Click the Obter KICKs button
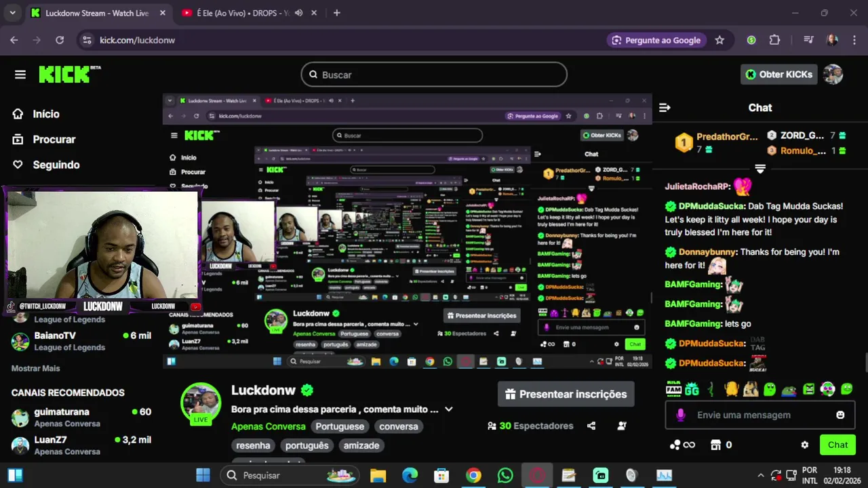This screenshot has height=488, width=868. click(x=778, y=75)
